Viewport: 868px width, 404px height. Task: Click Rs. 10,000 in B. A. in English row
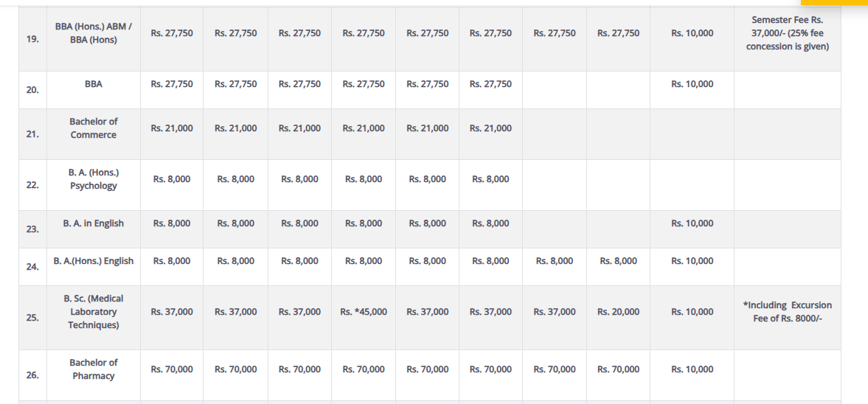click(692, 223)
